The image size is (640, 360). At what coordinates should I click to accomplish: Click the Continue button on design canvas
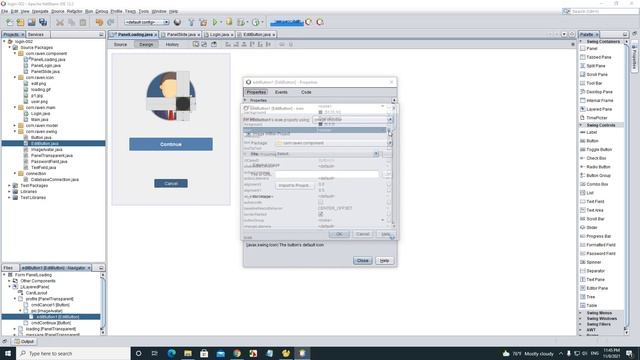click(171, 144)
